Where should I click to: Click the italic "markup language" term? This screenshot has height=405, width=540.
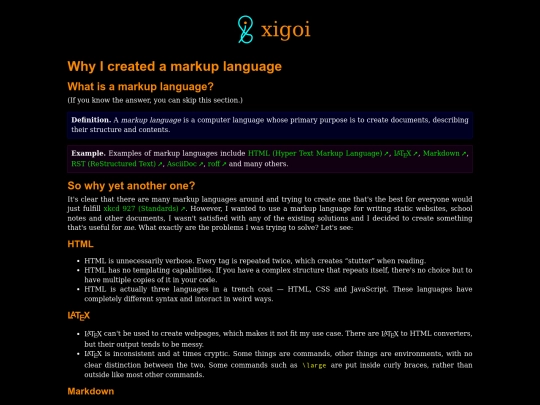tap(151, 120)
